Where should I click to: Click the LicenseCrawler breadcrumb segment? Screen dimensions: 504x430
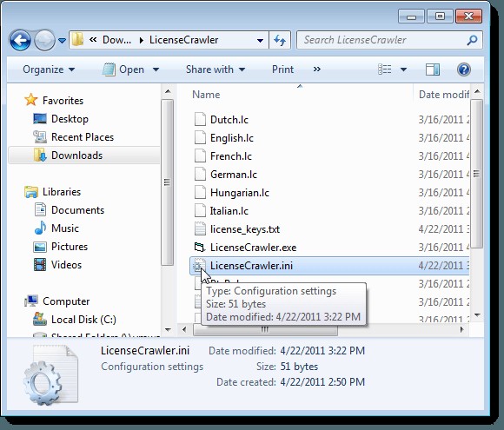[184, 40]
